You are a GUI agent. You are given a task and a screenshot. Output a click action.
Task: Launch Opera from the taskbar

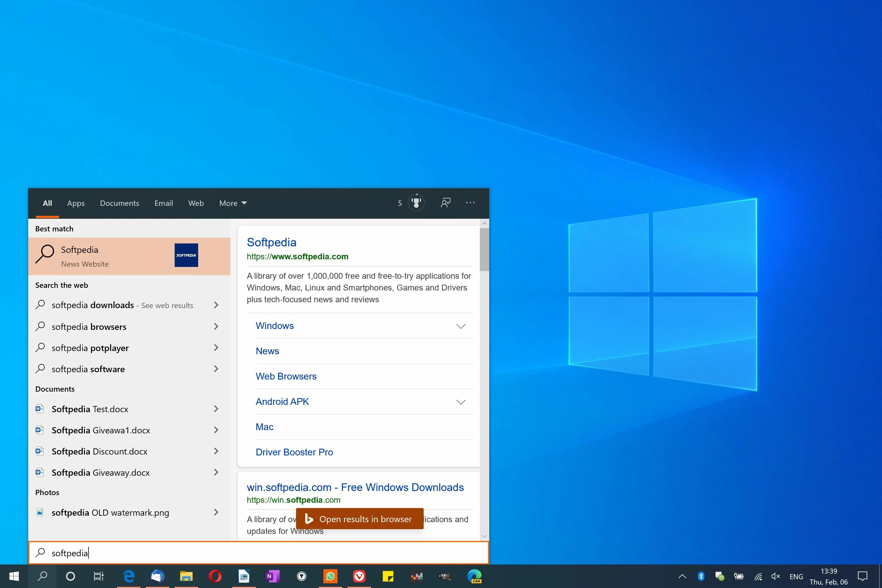coord(215,576)
